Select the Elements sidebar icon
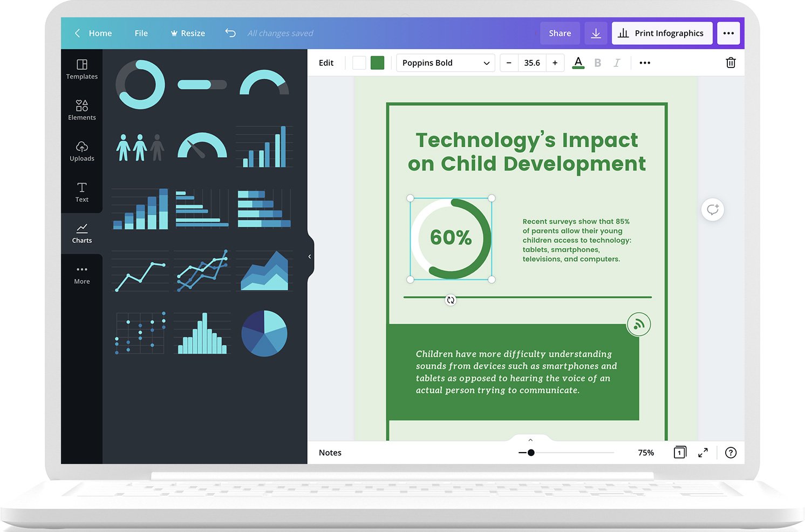Screen dimensions: 805x532 point(81,110)
